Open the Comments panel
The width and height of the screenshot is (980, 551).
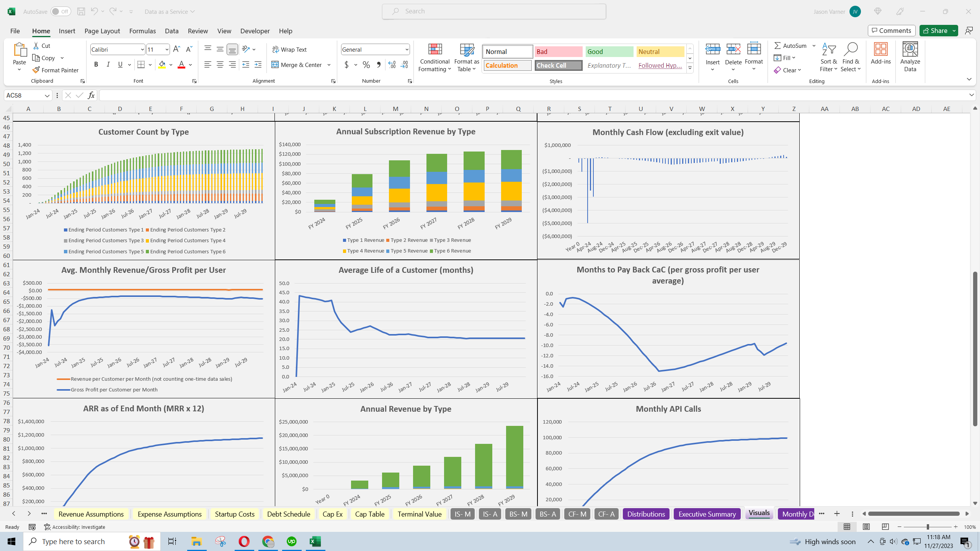(x=891, y=31)
